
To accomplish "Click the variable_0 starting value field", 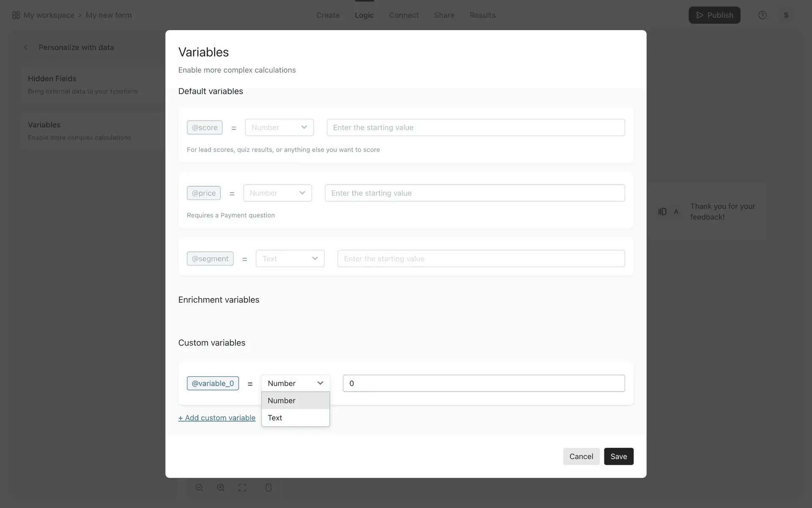I will [483, 383].
